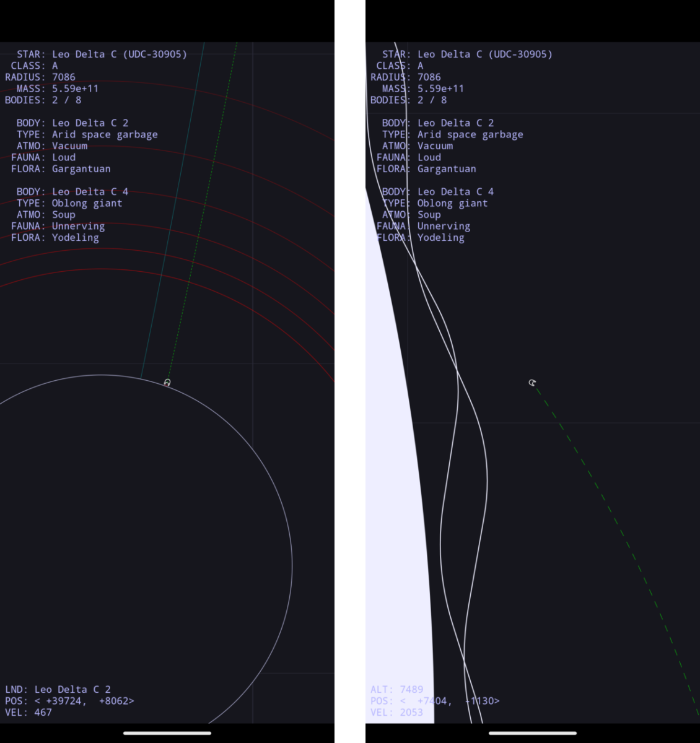Select FLORA: Yodeling in the right screenshot
This screenshot has height=743, width=700.
coord(420,238)
